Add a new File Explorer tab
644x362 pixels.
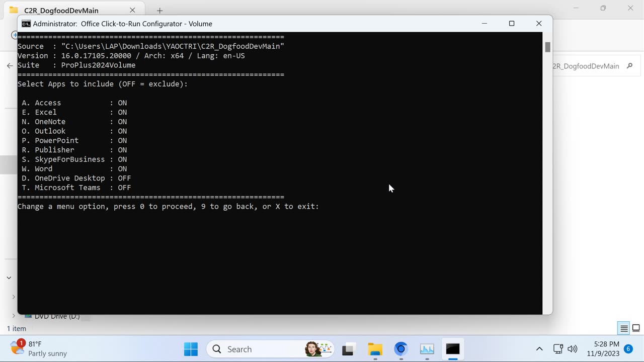[x=159, y=11]
